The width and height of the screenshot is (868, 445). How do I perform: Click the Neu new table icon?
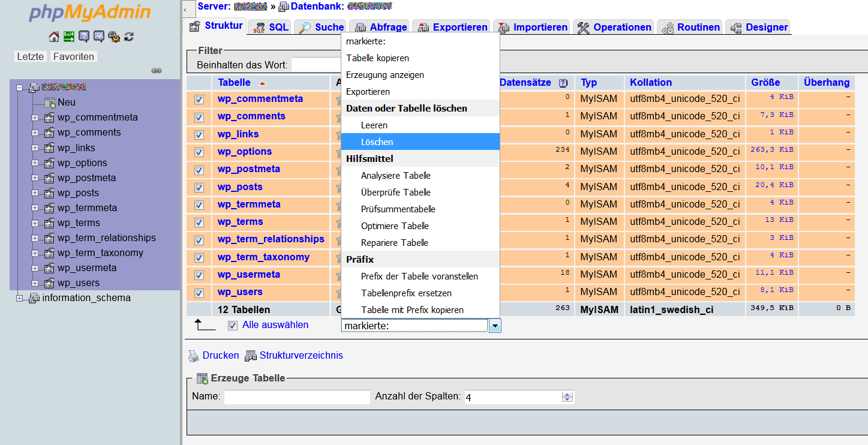click(50, 103)
